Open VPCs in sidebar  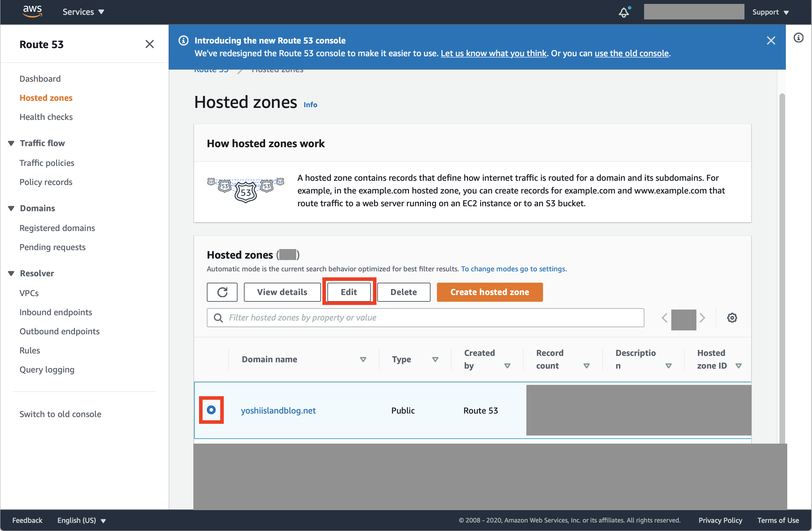click(29, 293)
